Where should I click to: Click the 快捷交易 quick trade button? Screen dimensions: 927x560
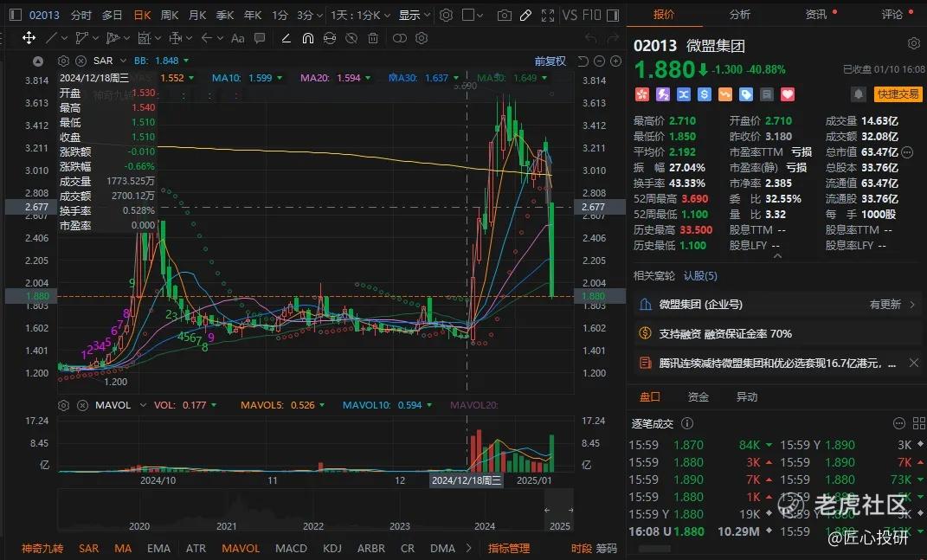coord(898,94)
